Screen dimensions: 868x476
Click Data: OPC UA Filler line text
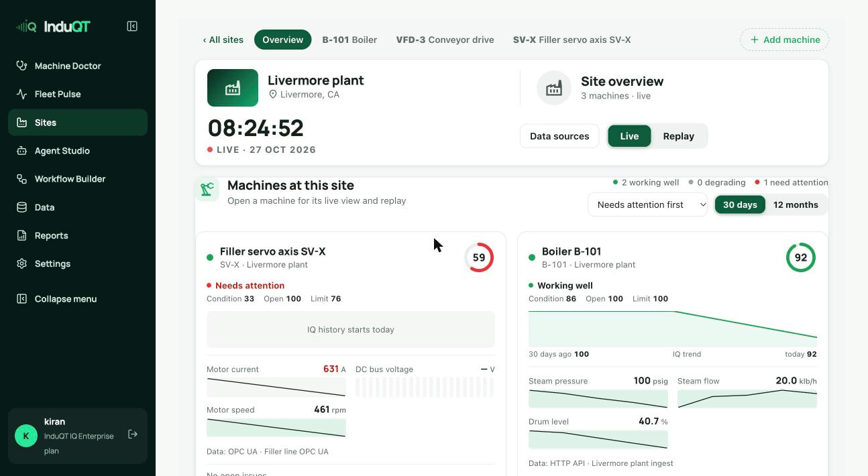coord(268,452)
